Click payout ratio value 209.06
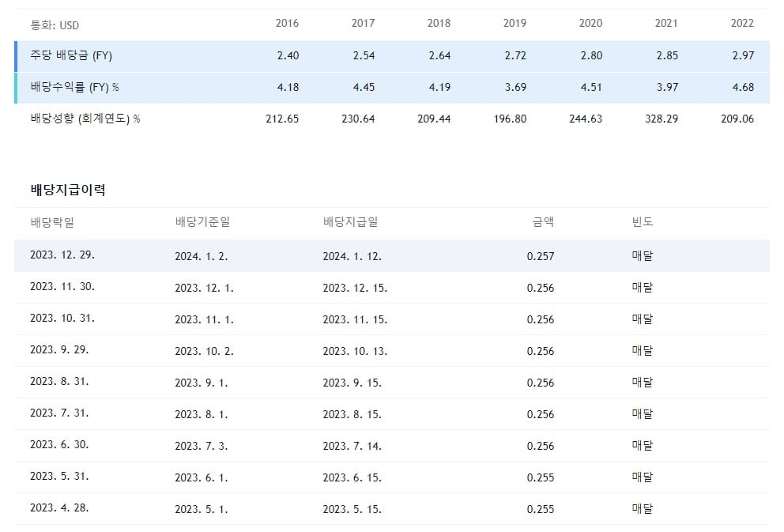The image size is (784, 532). coord(738,119)
